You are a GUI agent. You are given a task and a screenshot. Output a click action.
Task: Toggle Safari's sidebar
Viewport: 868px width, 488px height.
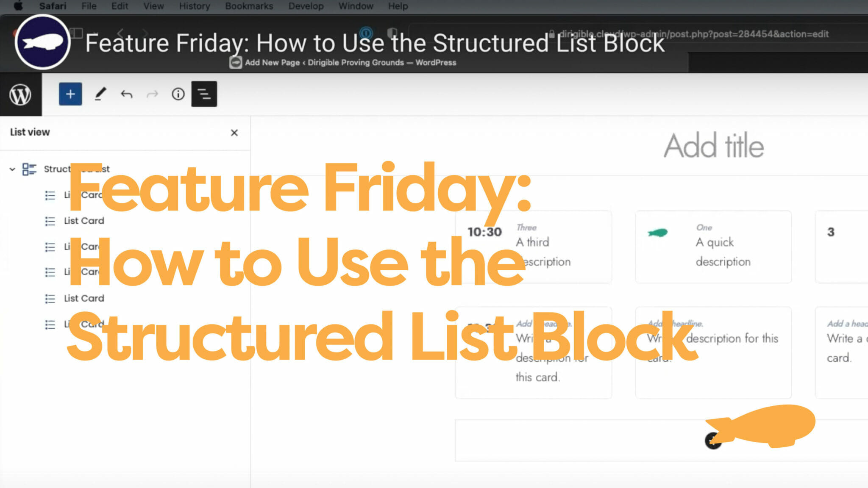click(x=77, y=33)
